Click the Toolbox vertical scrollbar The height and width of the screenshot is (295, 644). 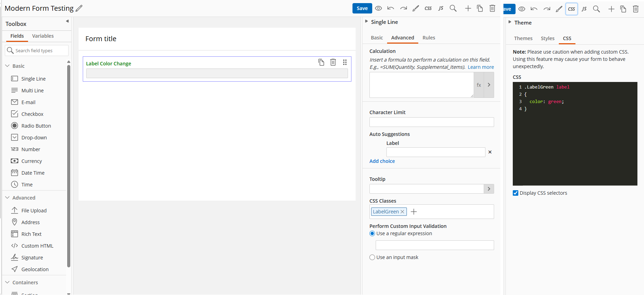coord(69,166)
